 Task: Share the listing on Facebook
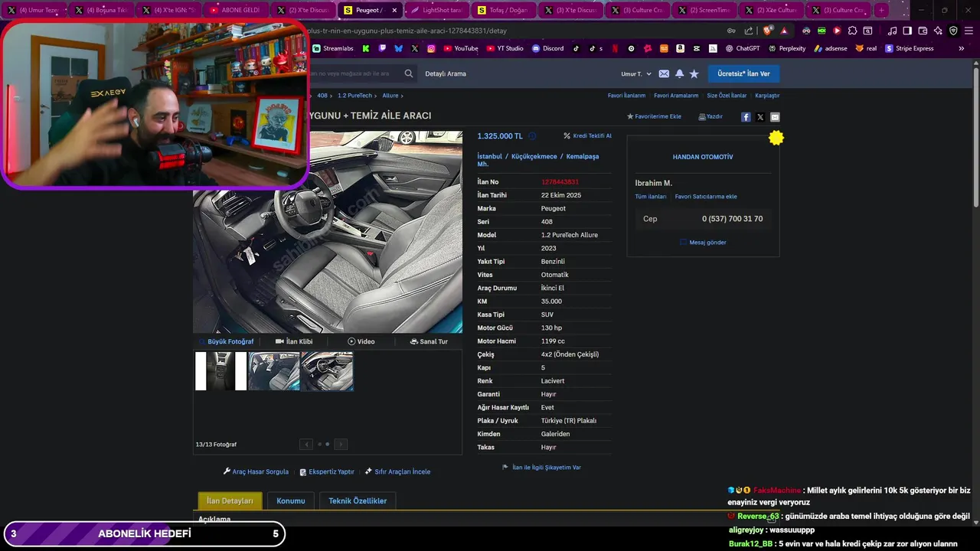point(746,117)
